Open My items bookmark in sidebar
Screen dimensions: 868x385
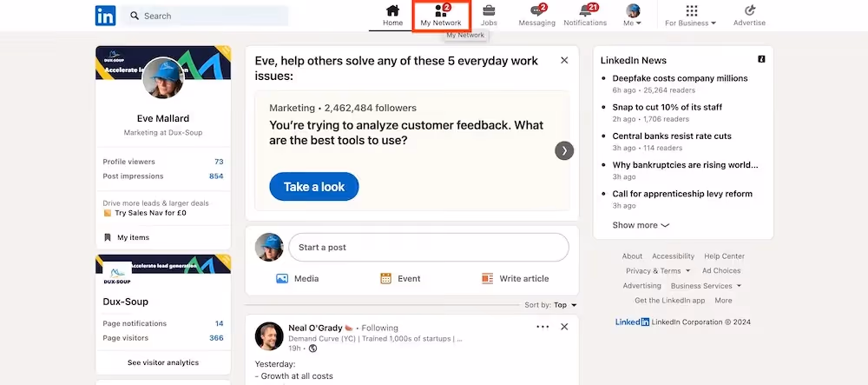pyautogui.click(x=127, y=237)
